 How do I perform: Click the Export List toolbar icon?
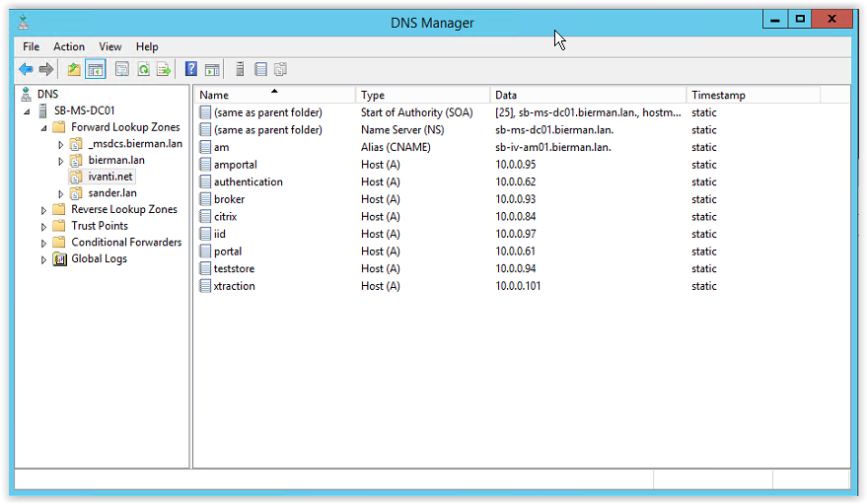coord(164,69)
